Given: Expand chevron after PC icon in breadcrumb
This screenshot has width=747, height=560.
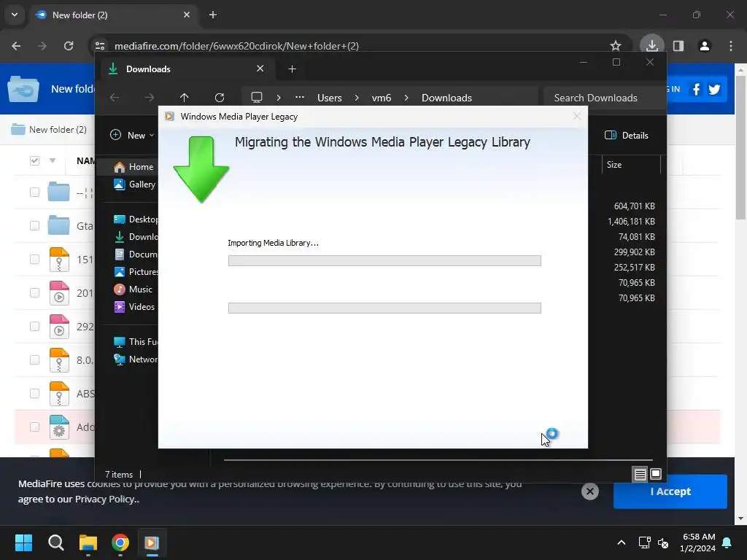Looking at the screenshot, I should [279, 98].
